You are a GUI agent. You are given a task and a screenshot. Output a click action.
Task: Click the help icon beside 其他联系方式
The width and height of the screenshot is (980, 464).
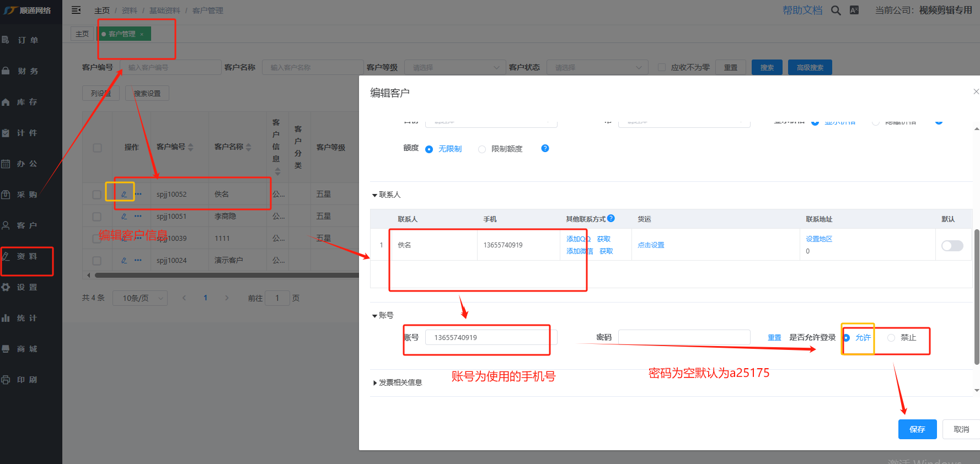tap(611, 218)
